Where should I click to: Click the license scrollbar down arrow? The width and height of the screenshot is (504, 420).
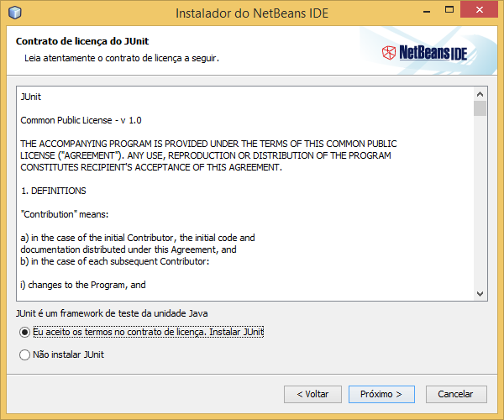point(480,294)
